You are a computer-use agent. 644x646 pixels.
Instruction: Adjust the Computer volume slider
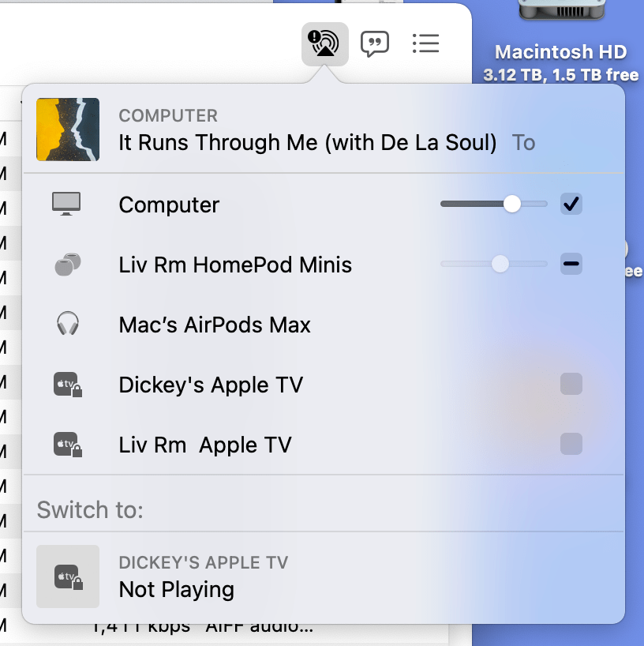click(x=511, y=203)
